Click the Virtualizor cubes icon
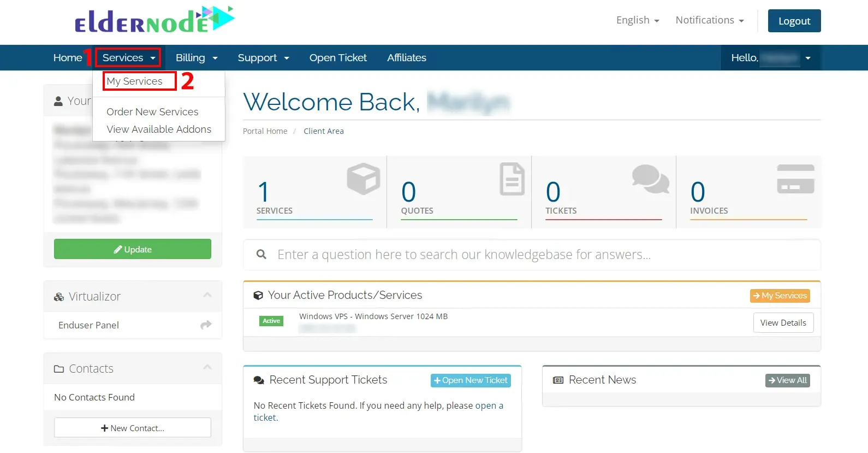 (59, 297)
